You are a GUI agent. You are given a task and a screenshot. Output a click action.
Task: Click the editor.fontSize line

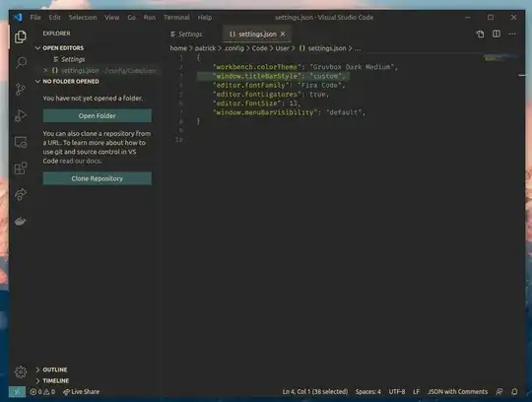tap(256, 103)
